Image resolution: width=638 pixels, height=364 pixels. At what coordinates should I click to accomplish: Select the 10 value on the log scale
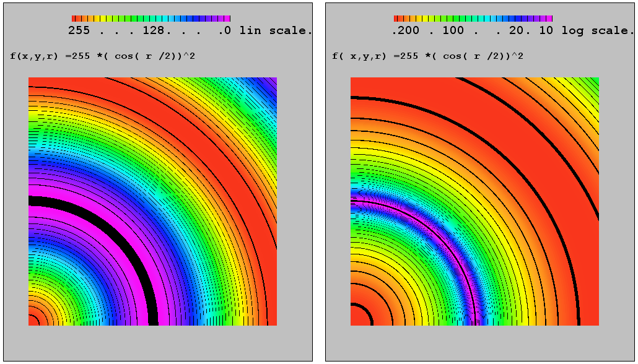pos(546,30)
